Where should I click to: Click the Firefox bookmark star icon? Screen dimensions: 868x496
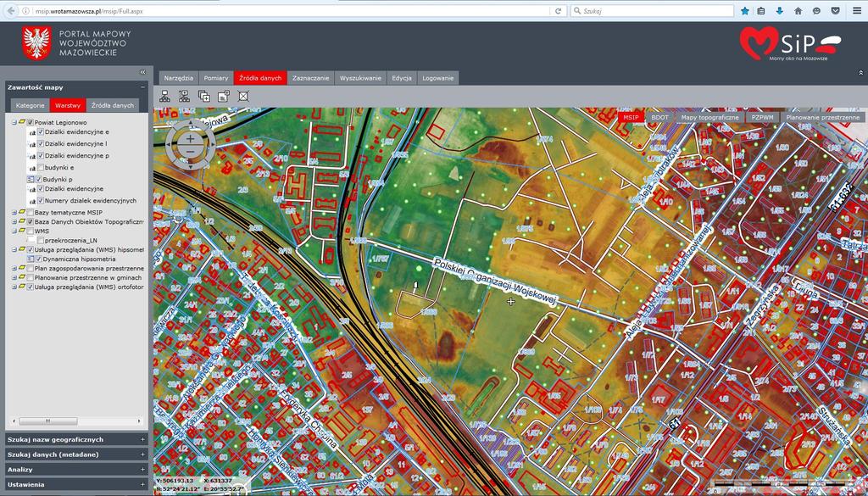(x=745, y=10)
